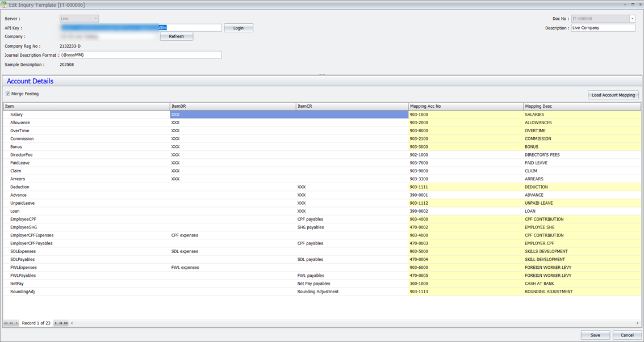Cancel editing the template
This screenshot has height=342, width=644.
tap(627, 335)
